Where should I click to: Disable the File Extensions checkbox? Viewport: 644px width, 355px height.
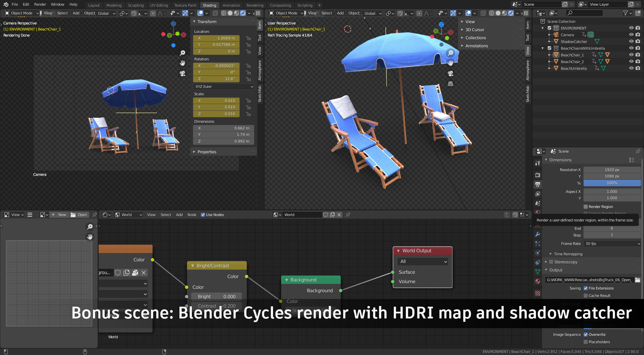click(x=586, y=288)
